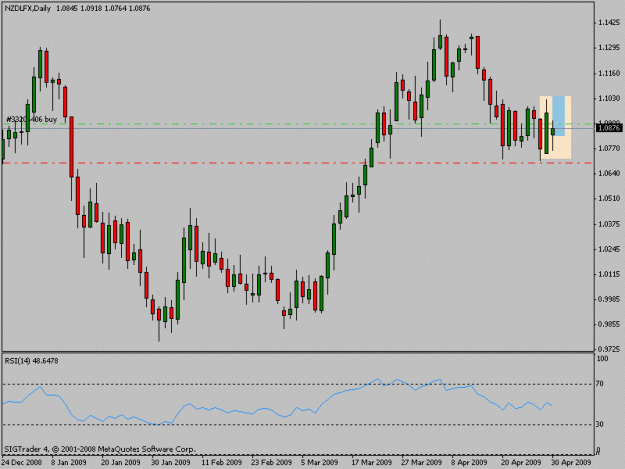Click the RSI scale value 100
Image resolution: width=625 pixels, height=469 pixels.
(602, 359)
